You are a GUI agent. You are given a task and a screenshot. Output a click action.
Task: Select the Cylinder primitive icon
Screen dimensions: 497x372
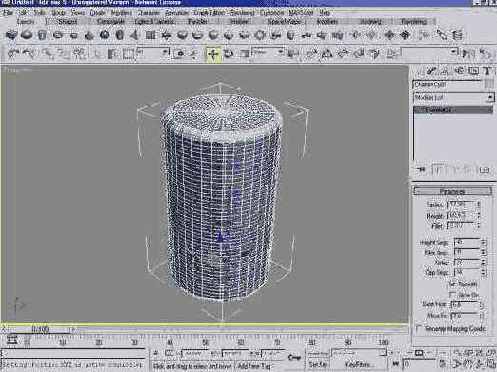click(x=42, y=35)
